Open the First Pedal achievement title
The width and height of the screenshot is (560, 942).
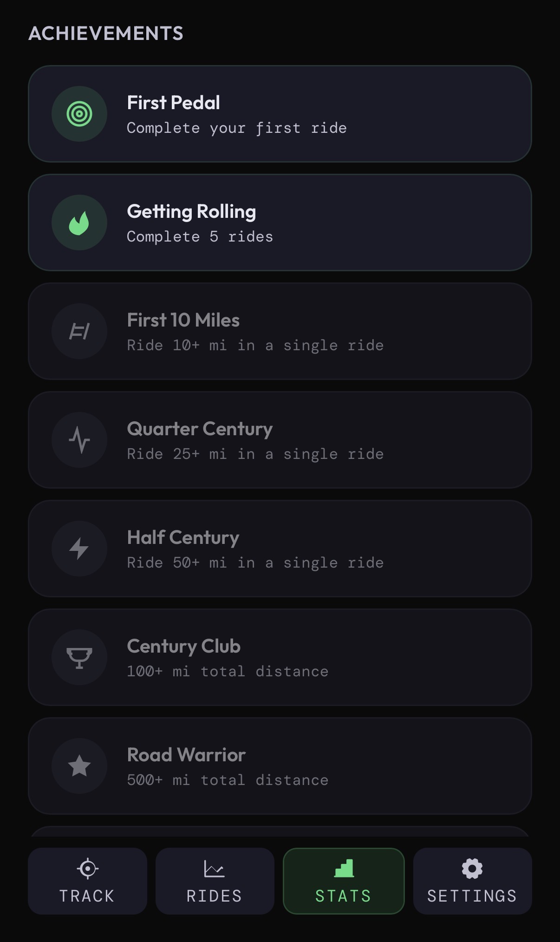(174, 103)
